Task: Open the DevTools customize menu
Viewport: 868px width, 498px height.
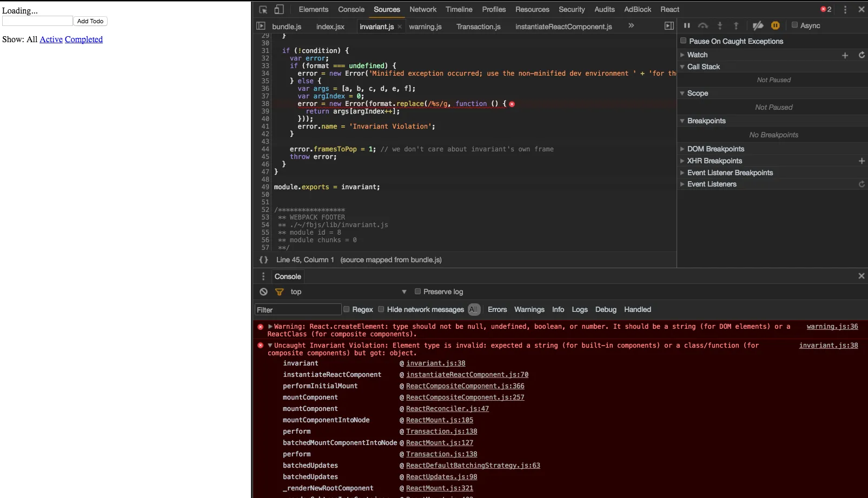Action: (845, 9)
